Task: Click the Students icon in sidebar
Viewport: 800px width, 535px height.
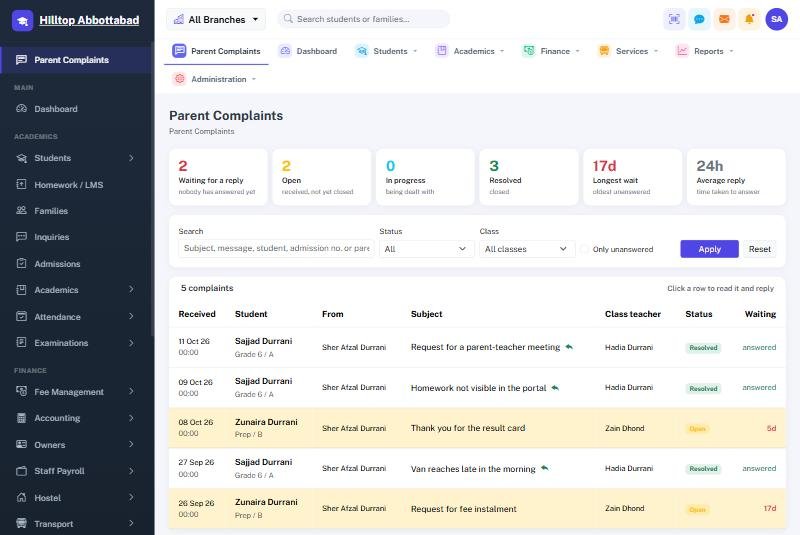Action: pos(21,158)
